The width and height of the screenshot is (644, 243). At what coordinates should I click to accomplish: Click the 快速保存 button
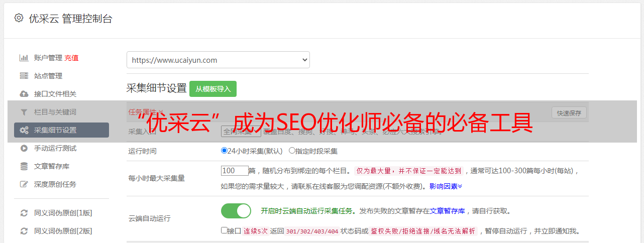click(569, 113)
